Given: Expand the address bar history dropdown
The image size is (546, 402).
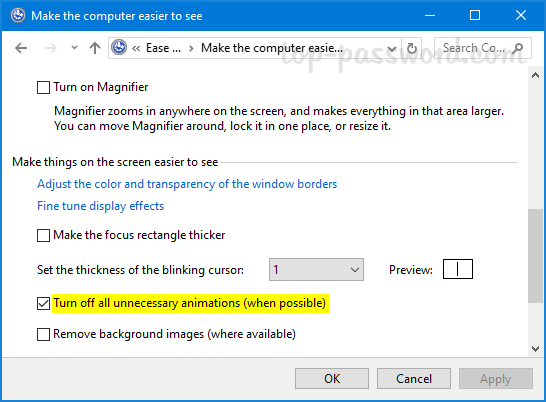Looking at the screenshot, I should [392, 48].
